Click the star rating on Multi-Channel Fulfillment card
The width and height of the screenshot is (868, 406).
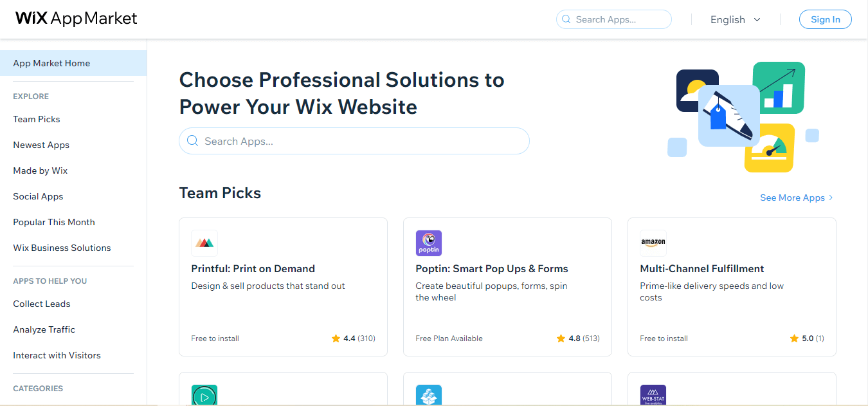(807, 338)
